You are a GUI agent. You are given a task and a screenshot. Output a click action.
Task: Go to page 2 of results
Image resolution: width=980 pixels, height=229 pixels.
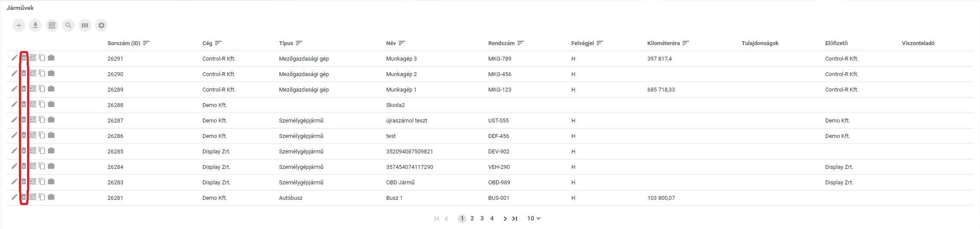472,219
